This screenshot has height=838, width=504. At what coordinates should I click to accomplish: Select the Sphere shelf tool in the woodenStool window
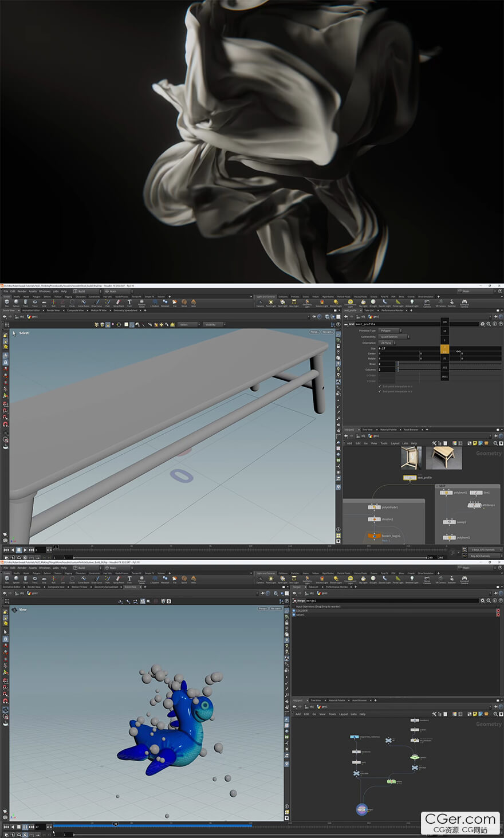16,303
